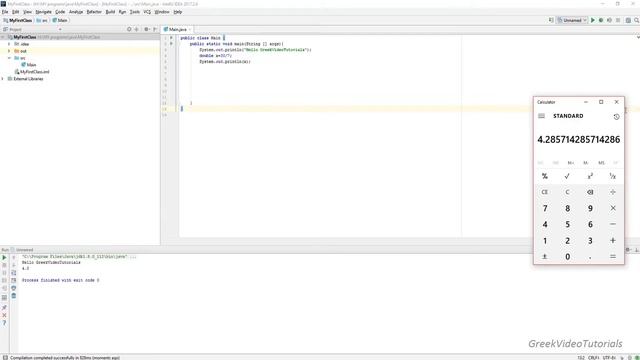Hide the Project tool window
The height and width of the screenshot is (360, 640).
click(x=155, y=29)
